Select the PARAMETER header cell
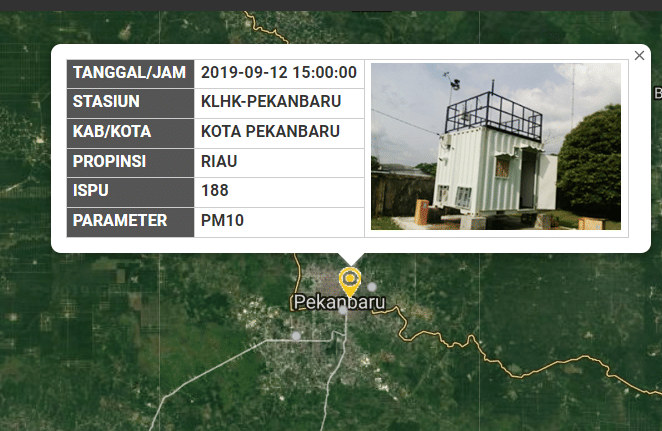The width and height of the screenshot is (662, 431). point(130,220)
